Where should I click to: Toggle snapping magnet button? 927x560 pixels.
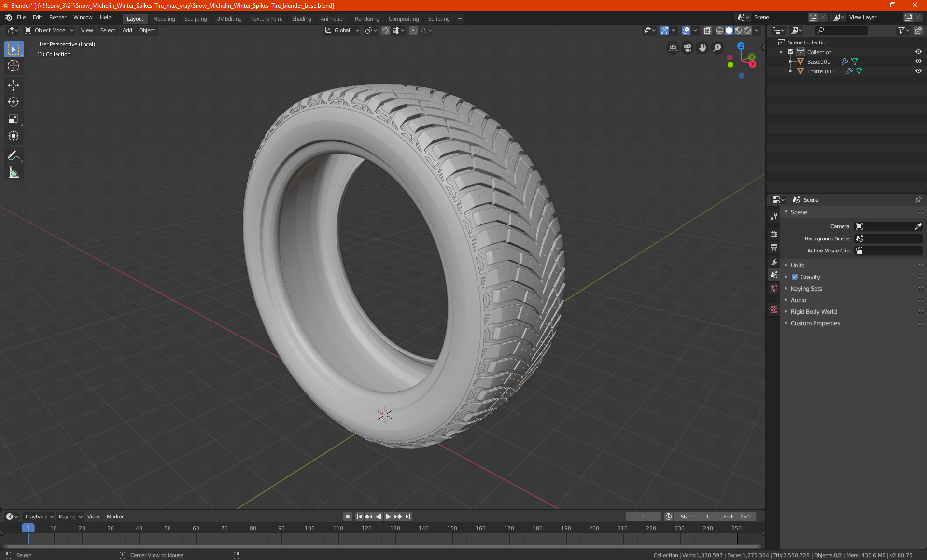pos(386,30)
